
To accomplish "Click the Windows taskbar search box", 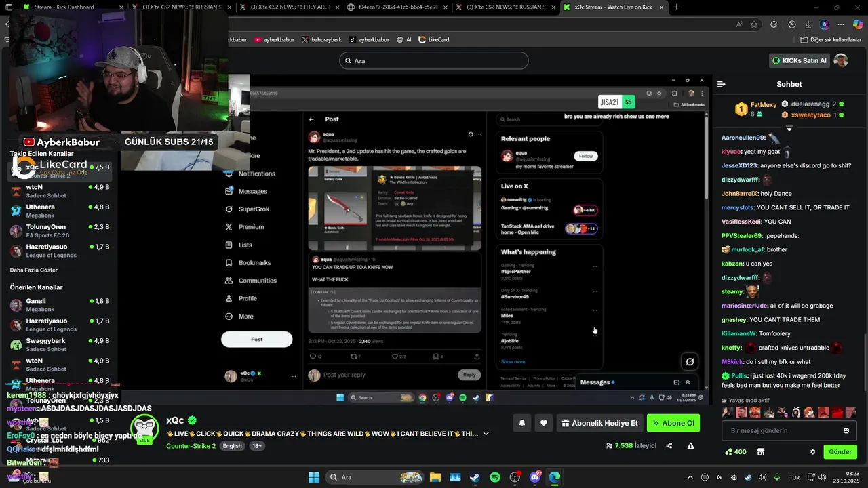I will pyautogui.click(x=374, y=477).
